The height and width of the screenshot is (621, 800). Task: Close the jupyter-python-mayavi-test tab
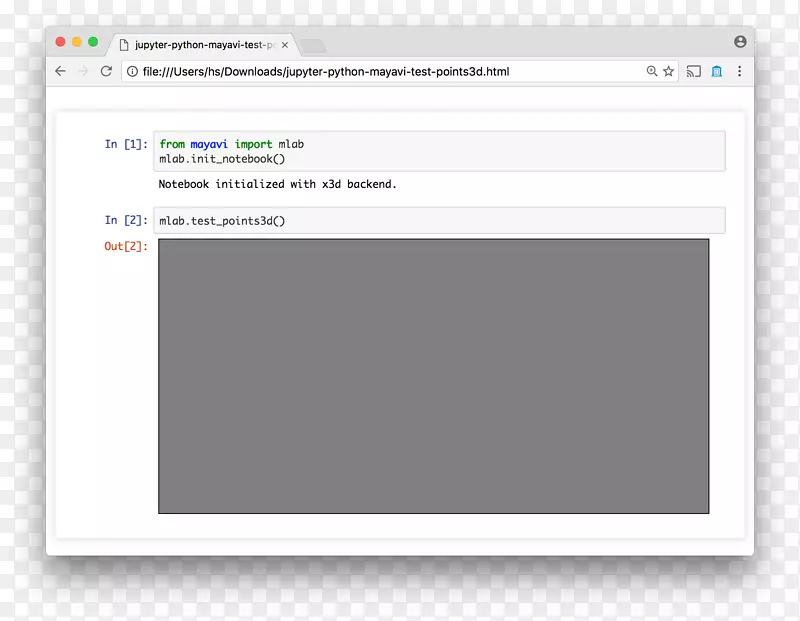pyautogui.click(x=285, y=44)
